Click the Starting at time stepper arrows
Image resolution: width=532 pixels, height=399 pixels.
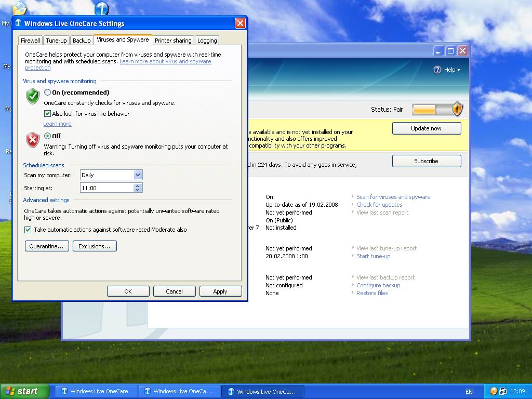(138, 188)
